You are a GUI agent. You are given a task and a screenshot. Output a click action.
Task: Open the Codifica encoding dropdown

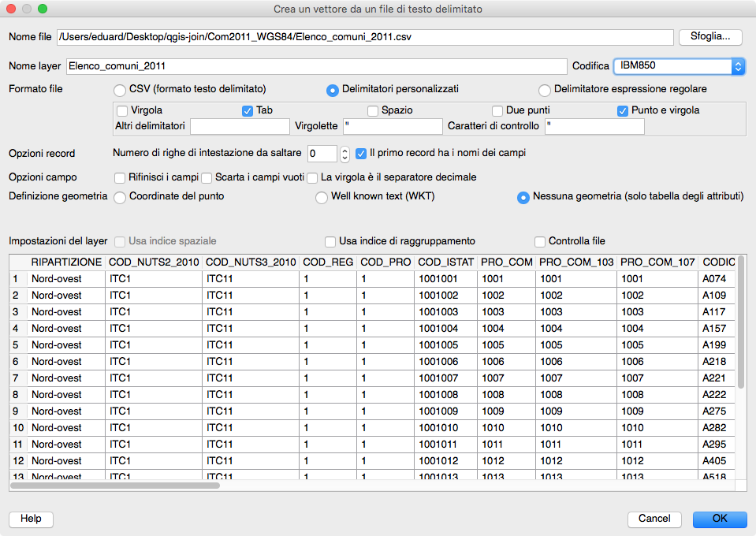click(680, 66)
